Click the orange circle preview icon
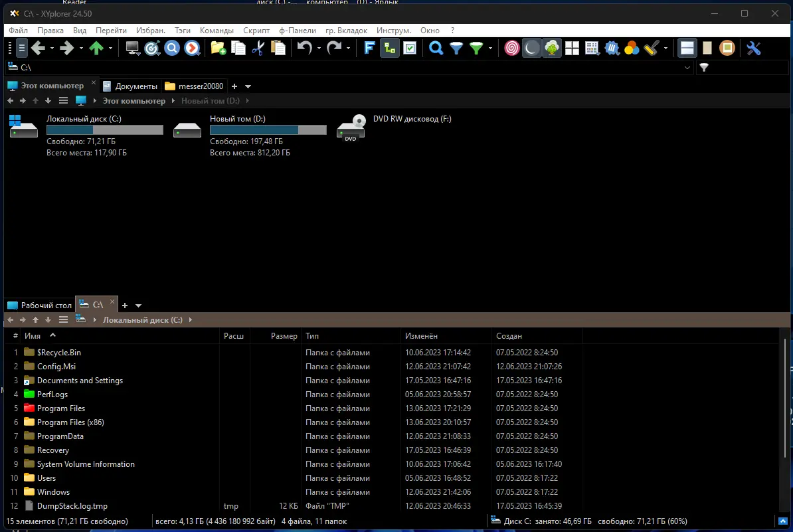The width and height of the screenshot is (793, 532). [x=727, y=48]
